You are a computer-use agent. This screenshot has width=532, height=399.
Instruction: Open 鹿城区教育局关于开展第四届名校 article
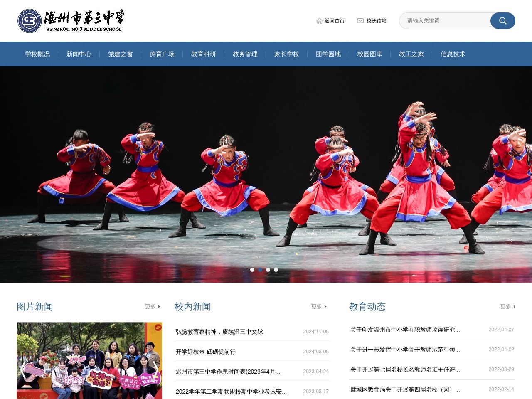pos(405,389)
